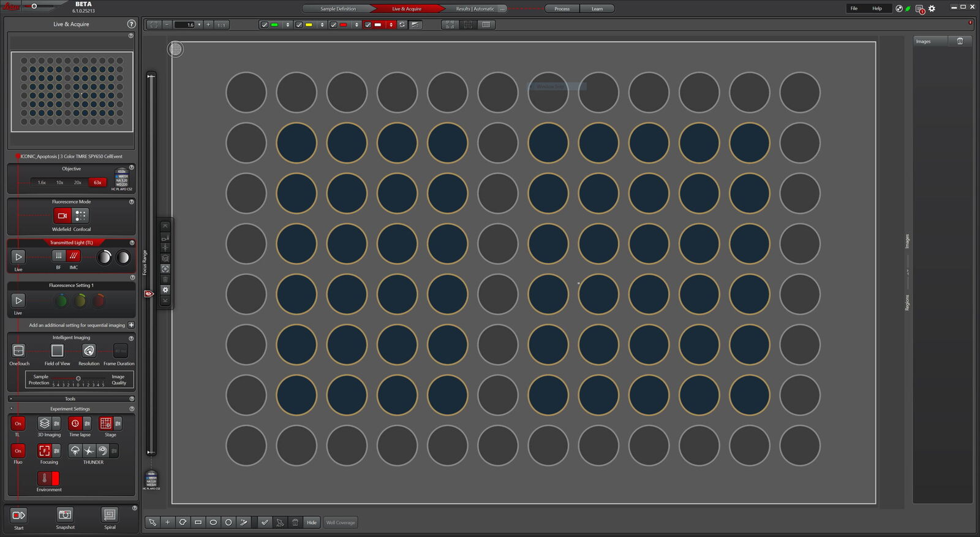Open Time lapse settings gear
The image size is (980, 537).
(x=87, y=424)
